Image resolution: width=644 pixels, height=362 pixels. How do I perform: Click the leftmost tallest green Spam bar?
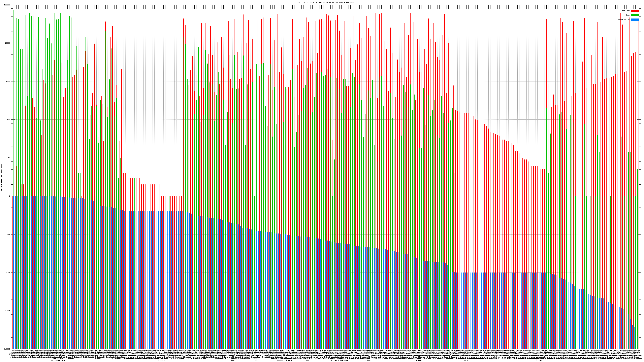pos(13,100)
